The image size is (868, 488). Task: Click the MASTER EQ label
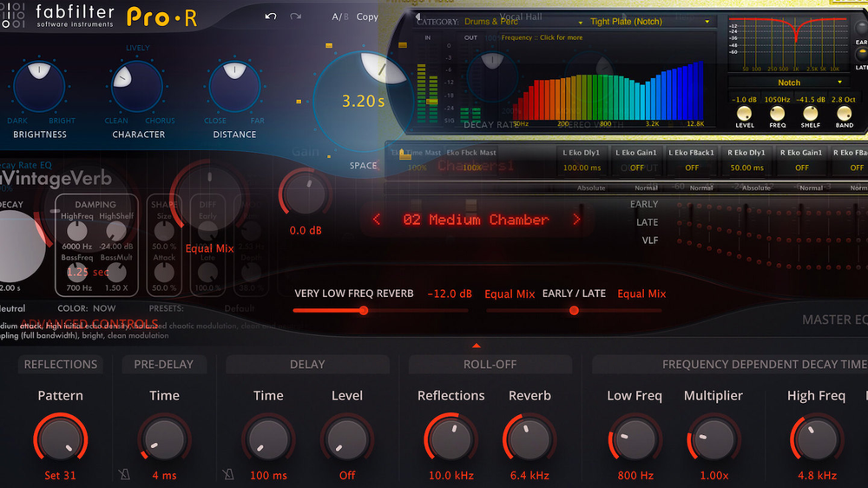pos(835,320)
